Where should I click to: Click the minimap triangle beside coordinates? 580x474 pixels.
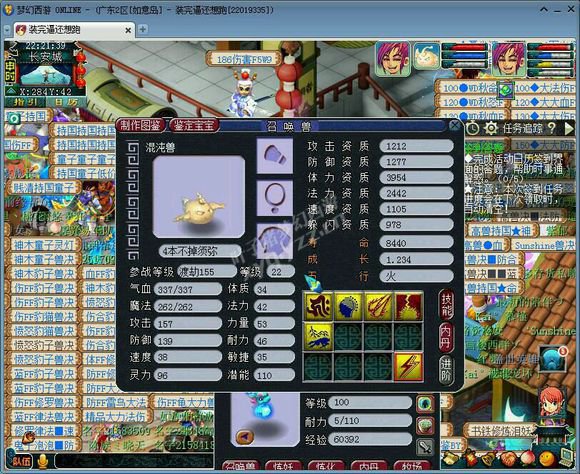point(11,91)
